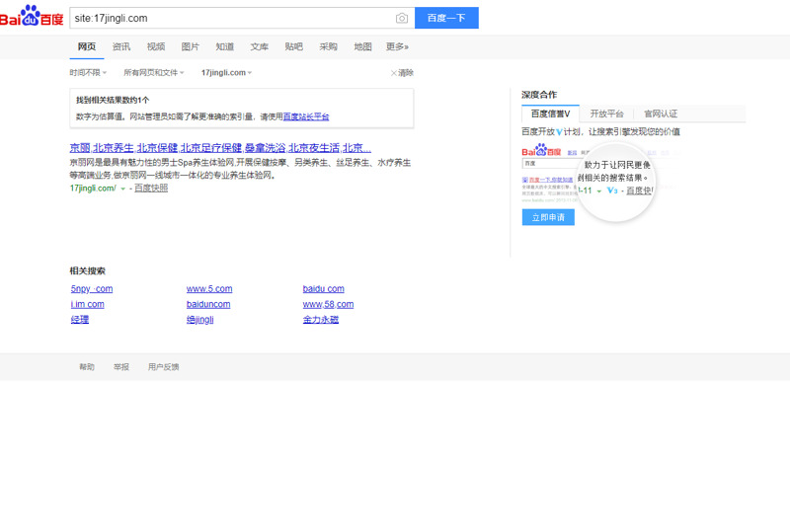790x532 pixels.
Task: Click 清除 to clear filters
Action: (x=402, y=73)
